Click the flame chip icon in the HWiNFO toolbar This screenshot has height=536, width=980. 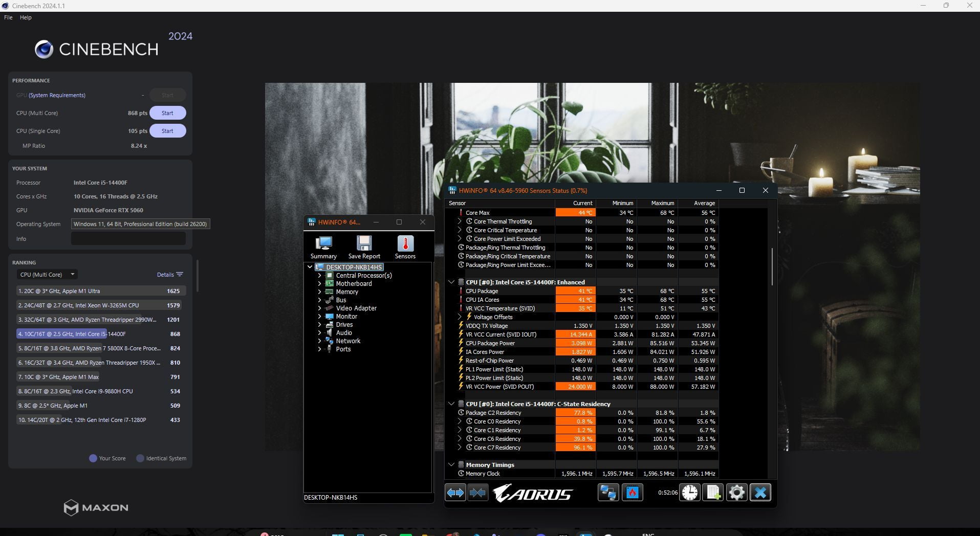(633, 493)
